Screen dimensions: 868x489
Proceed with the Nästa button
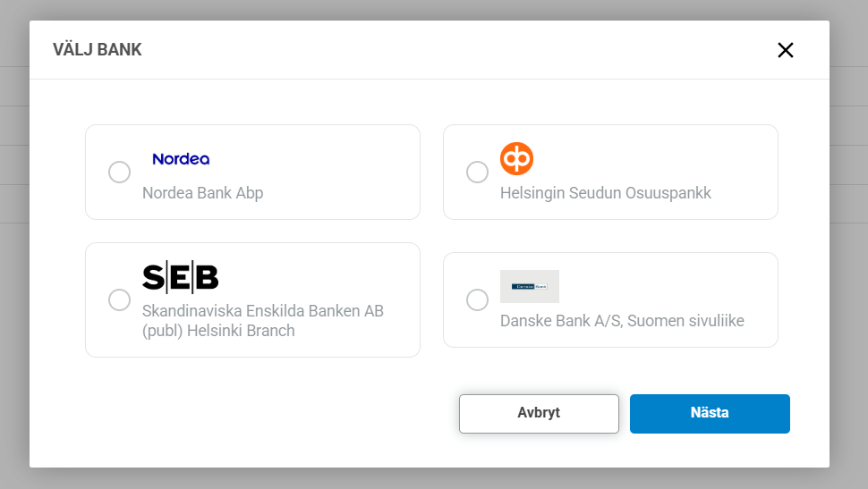coord(710,414)
